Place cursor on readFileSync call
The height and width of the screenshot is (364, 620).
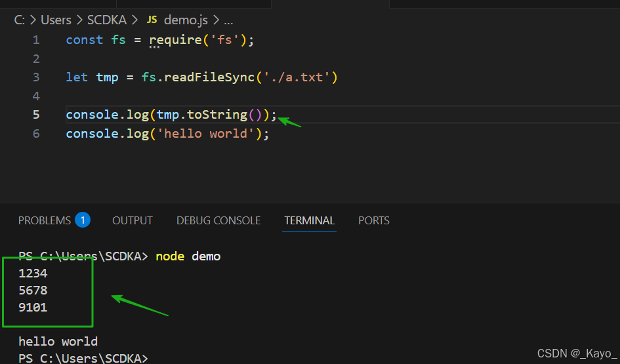click(209, 77)
